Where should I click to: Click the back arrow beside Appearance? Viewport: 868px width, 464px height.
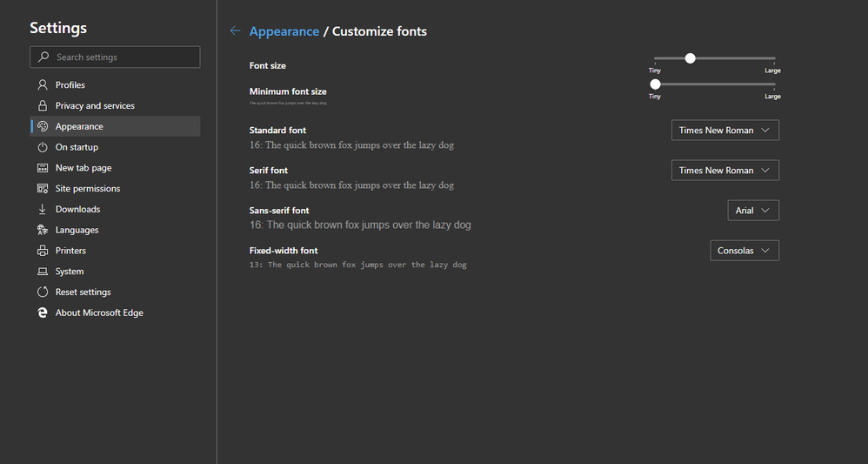click(x=235, y=31)
